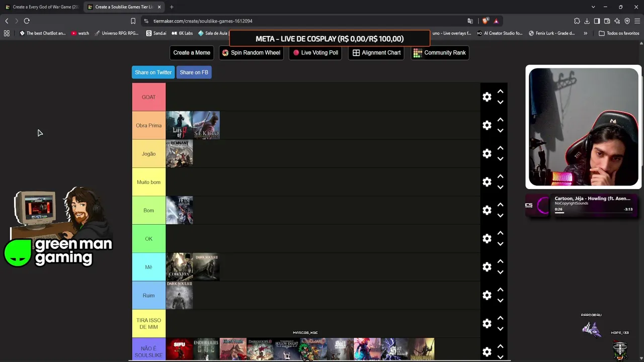The image size is (644, 362).
Task: Click the GOAT tier label
Action: coord(149,97)
